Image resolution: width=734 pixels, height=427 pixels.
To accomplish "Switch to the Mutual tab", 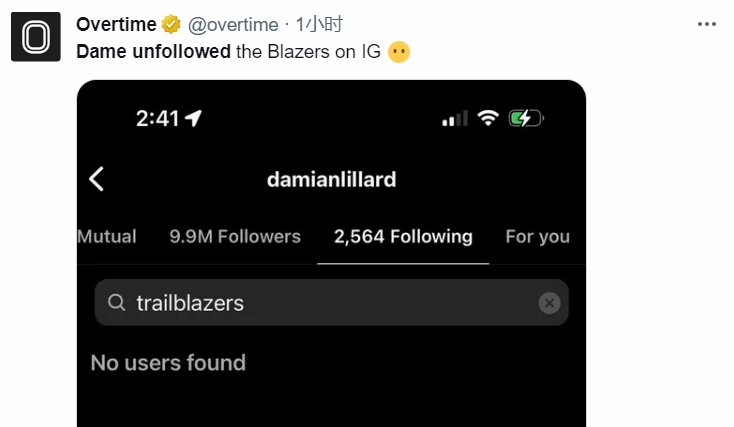I will [x=107, y=236].
